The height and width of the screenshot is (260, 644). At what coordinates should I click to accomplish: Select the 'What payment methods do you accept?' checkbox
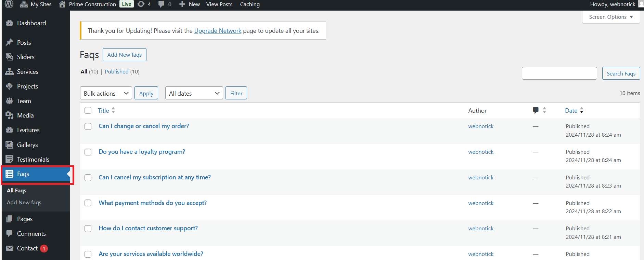pyautogui.click(x=88, y=203)
